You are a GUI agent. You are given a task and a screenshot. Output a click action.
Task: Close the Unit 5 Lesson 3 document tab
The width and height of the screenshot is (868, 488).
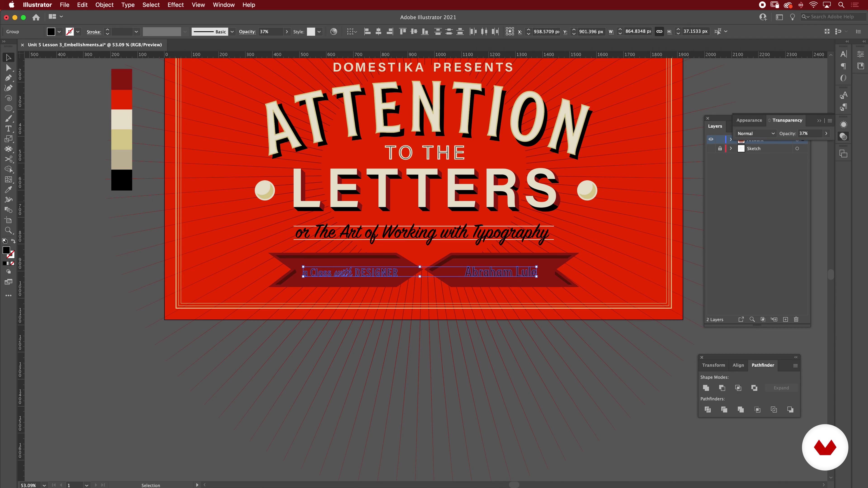click(22, 45)
